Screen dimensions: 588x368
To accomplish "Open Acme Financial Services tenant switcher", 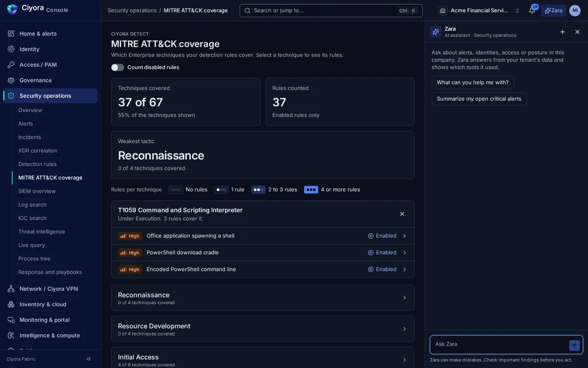I will click(x=480, y=10).
